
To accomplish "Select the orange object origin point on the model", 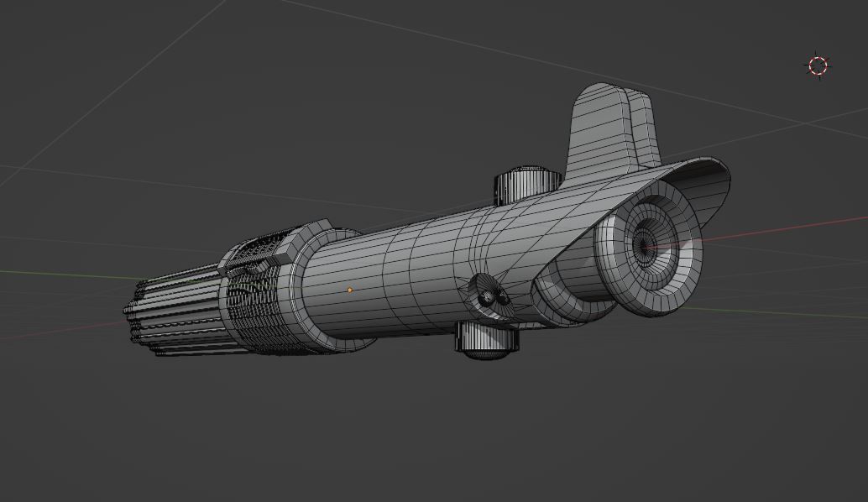I will pyautogui.click(x=350, y=290).
